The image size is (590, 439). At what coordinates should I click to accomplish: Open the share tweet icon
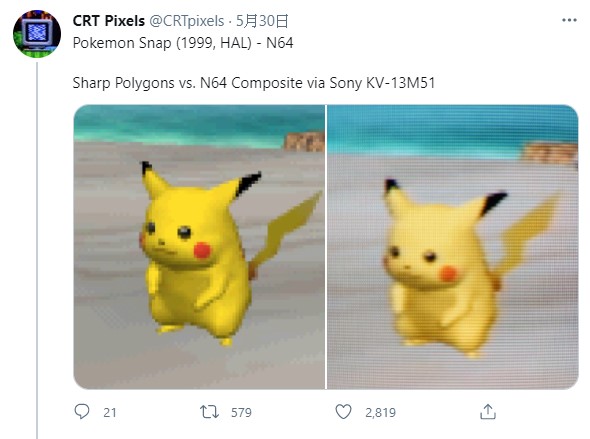(x=488, y=412)
